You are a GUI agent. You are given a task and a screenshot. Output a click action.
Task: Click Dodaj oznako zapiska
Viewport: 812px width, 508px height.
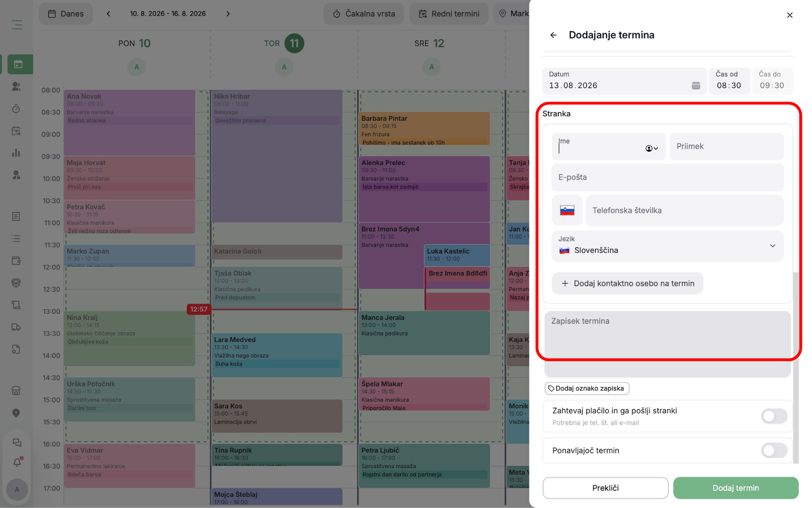pos(587,388)
